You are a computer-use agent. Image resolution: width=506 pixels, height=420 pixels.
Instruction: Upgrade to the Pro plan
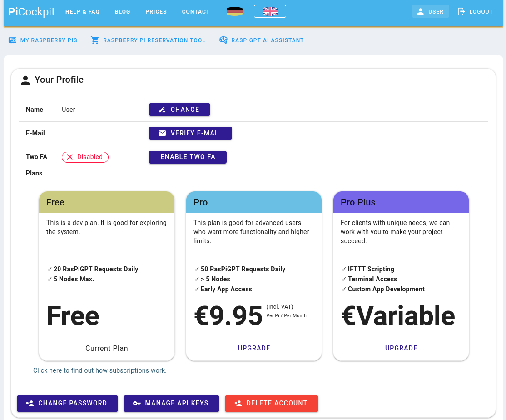pyautogui.click(x=254, y=348)
